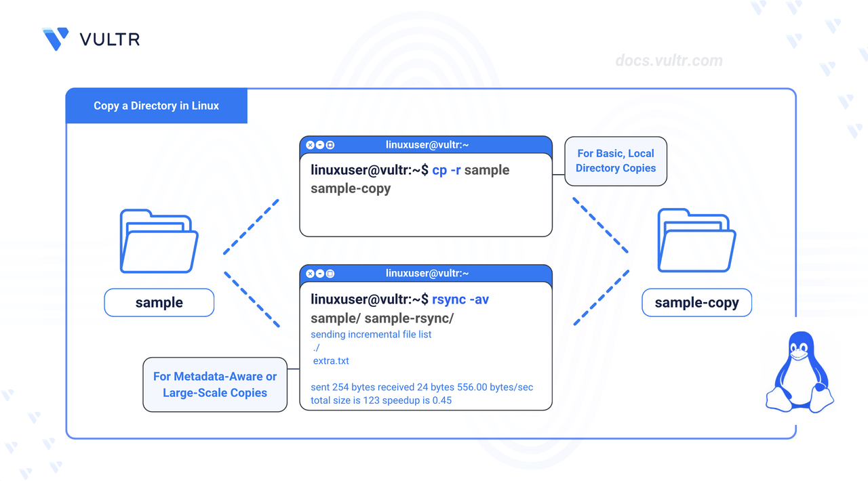Open the Copy a Directory in Linux tab
Screen dimensions: 868x481
point(157,106)
